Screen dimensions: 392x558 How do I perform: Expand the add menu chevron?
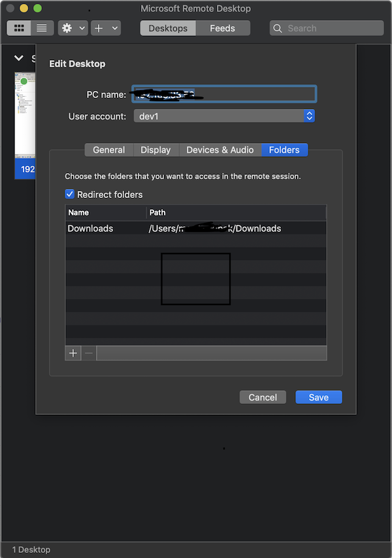click(x=114, y=28)
